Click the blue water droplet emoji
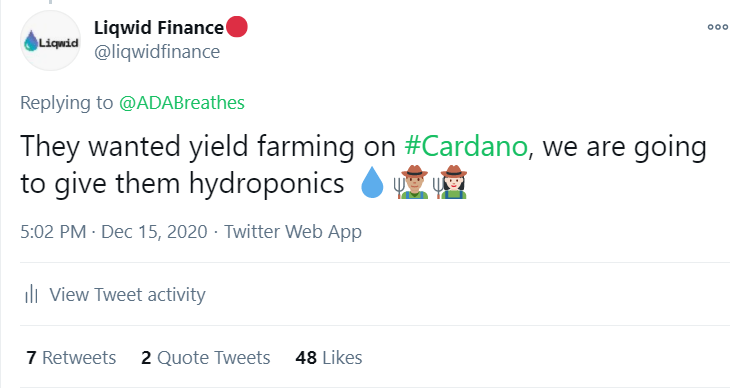 (372, 183)
